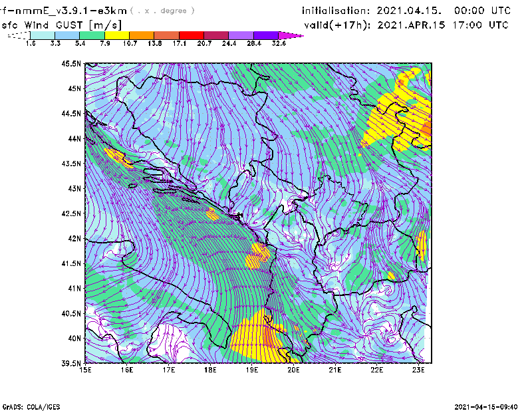532x411 pixels.
Task: Click the 20E longitude label
Action: point(293,370)
